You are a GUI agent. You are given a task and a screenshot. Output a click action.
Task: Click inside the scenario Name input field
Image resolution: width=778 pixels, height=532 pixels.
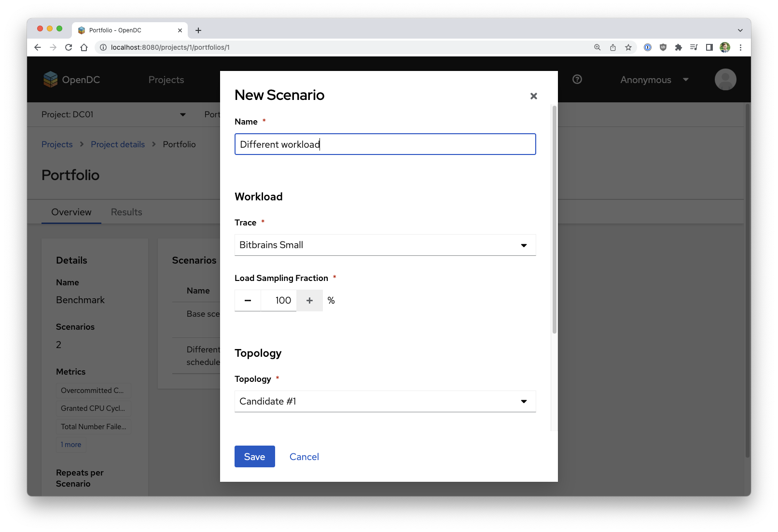385,144
